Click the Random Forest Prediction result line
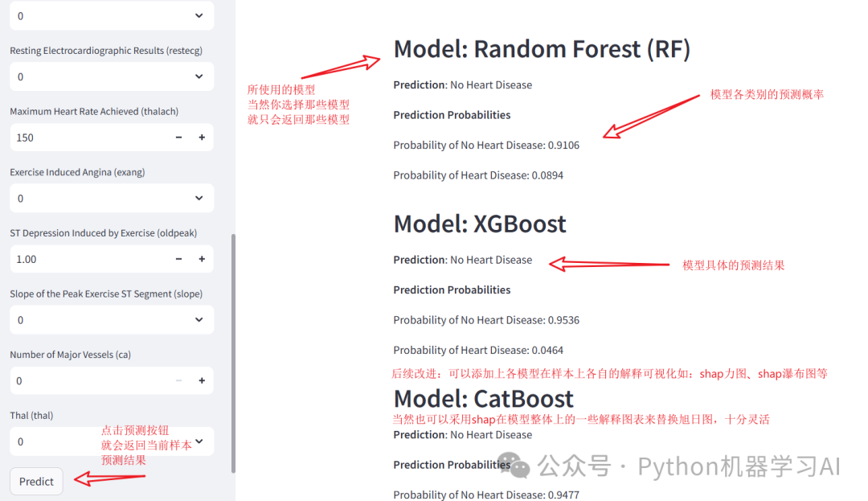The image size is (868, 501). [x=463, y=84]
